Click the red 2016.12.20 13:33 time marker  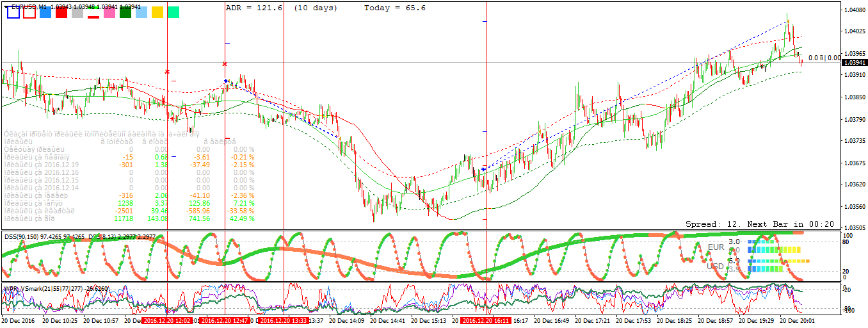(x=283, y=320)
